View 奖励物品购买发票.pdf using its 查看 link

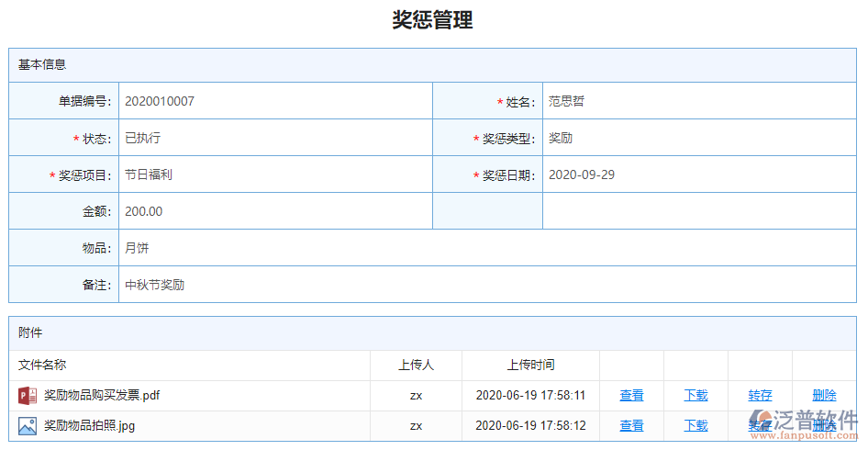[x=631, y=396]
